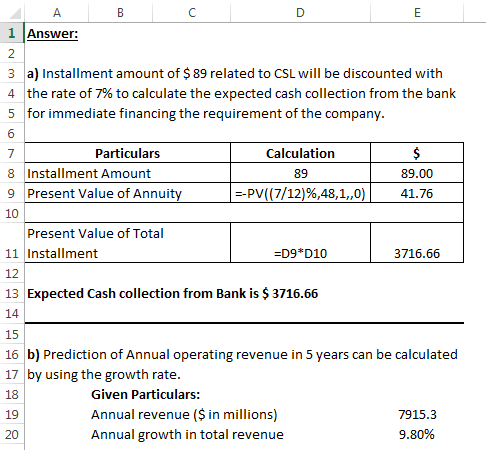Click the cell showing 41.76
This screenshot has height=450, width=486.
[x=417, y=193]
